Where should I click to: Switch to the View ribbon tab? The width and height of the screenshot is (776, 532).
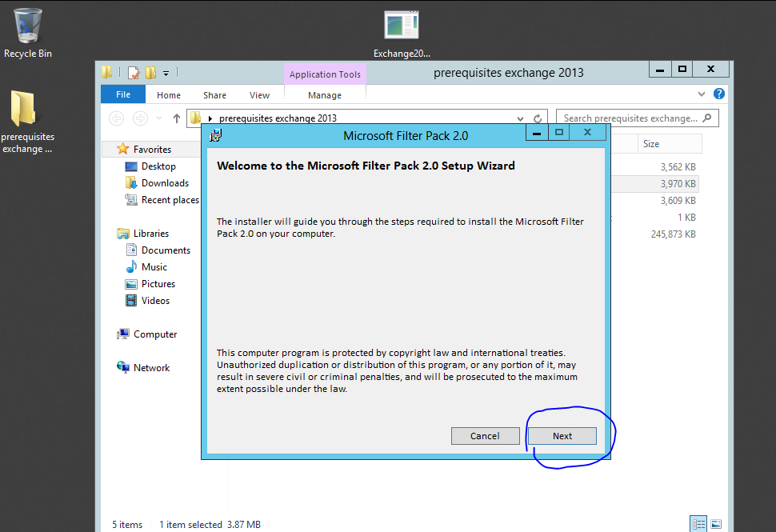259,95
